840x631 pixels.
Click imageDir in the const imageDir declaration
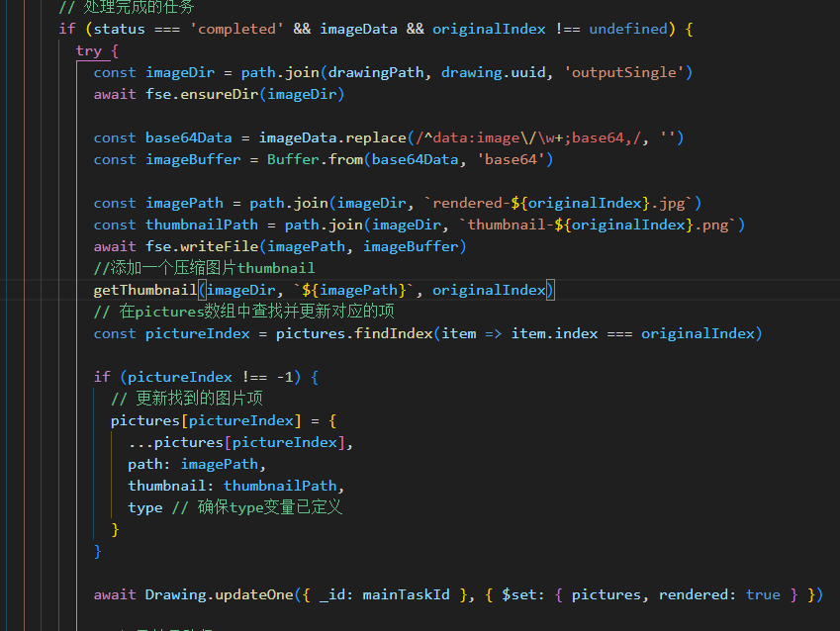pos(180,72)
